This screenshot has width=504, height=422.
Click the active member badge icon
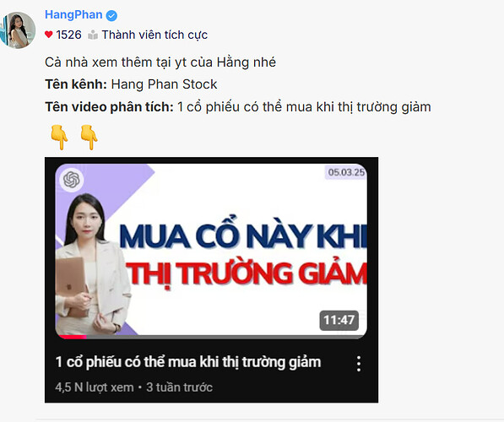click(x=93, y=35)
